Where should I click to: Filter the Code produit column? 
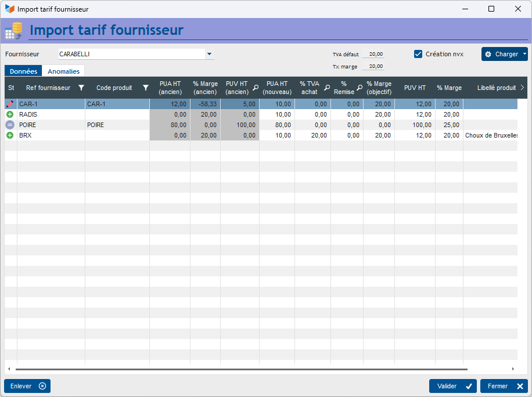tap(146, 88)
